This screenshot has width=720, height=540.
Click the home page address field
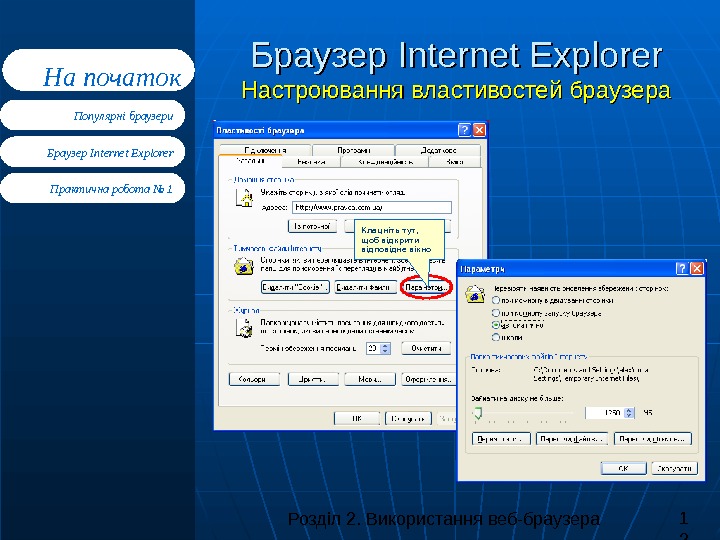[x=372, y=208]
